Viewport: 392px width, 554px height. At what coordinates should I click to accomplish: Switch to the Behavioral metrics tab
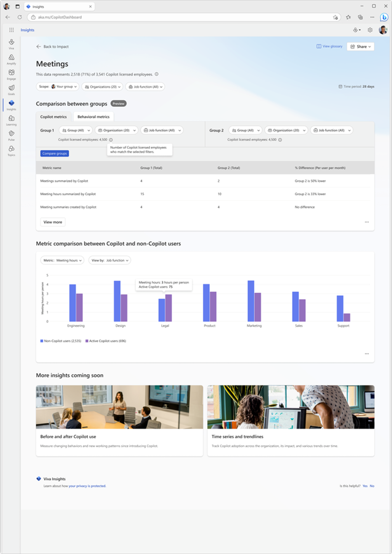pyautogui.click(x=94, y=117)
